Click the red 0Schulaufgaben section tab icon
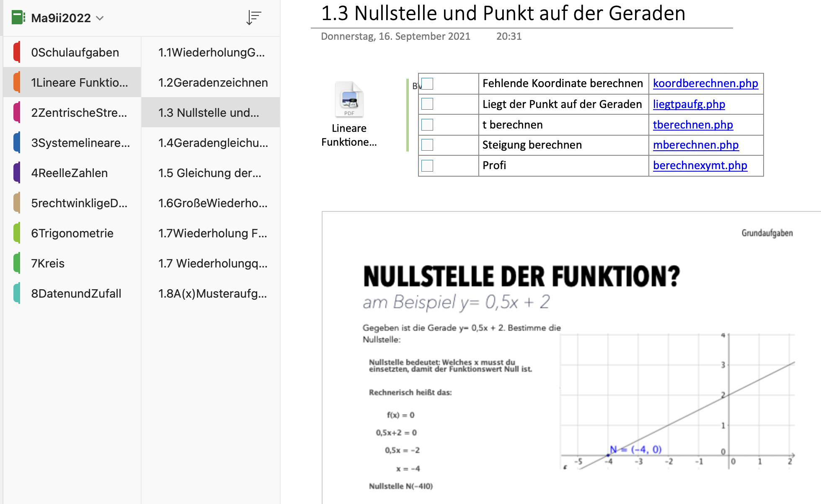 tap(17, 52)
